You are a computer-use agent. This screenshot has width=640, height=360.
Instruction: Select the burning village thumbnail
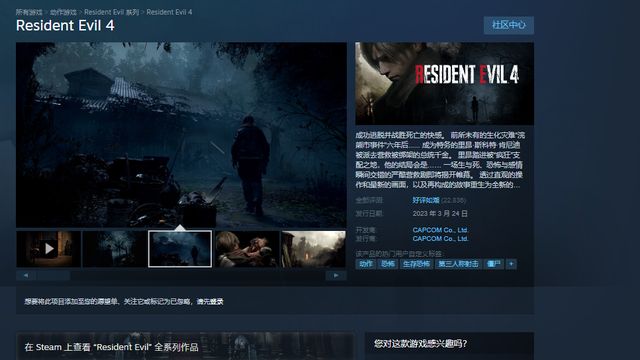(313, 249)
